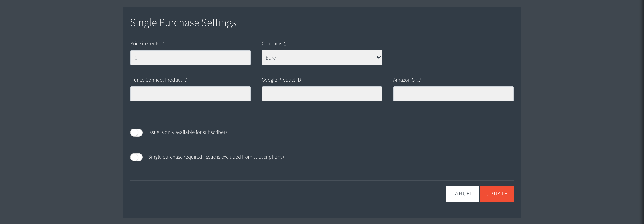
Task: Click the Price in Cents input field
Action: [x=190, y=58]
